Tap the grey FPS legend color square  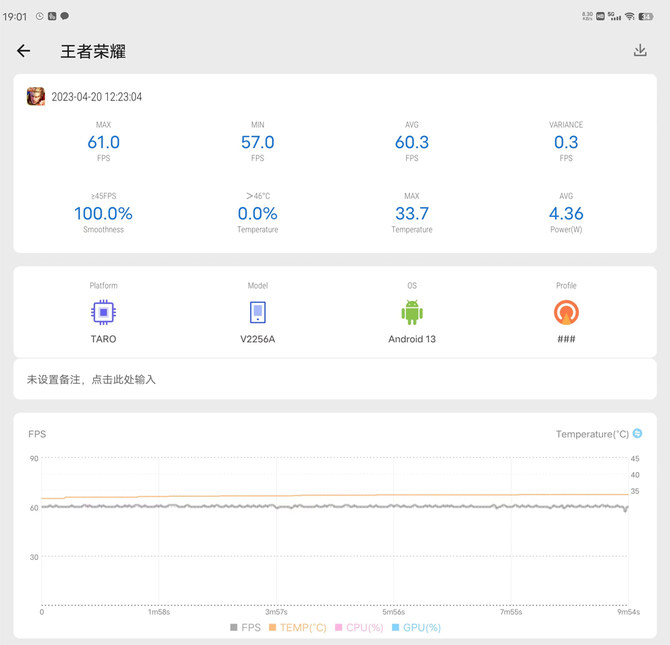(x=234, y=627)
